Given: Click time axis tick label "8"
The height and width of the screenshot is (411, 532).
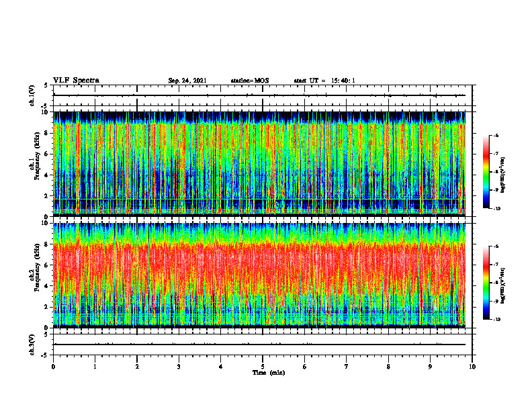Looking at the screenshot, I should pyautogui.click(x=388, y=367).
